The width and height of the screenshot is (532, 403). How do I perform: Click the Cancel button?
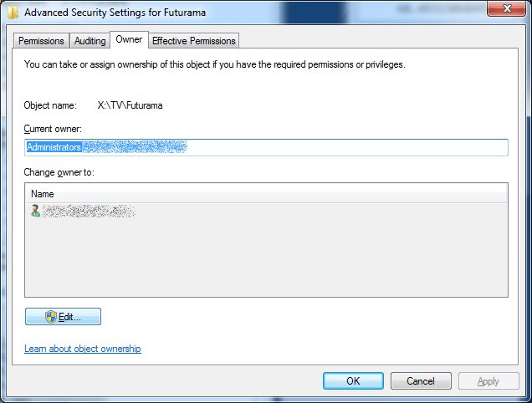tap(421, 381)
